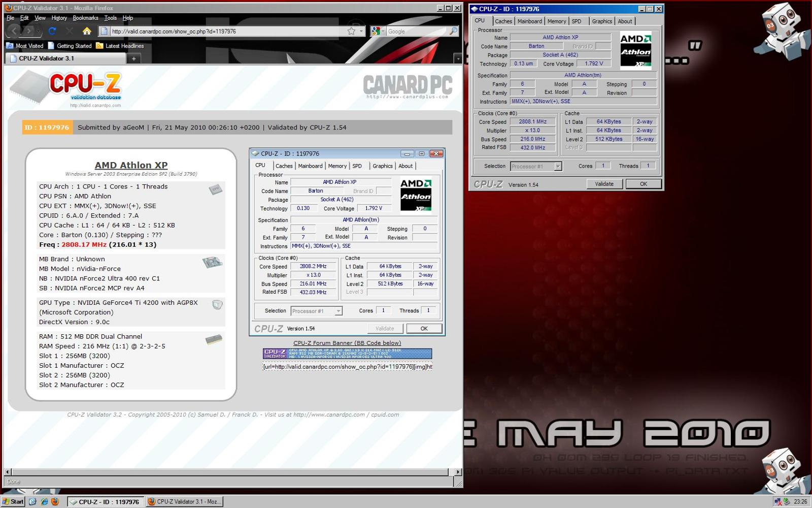This screenshot has height=508, width=812.
Task: Click Firefox forward navigation arrow
Action: [29, 31]
